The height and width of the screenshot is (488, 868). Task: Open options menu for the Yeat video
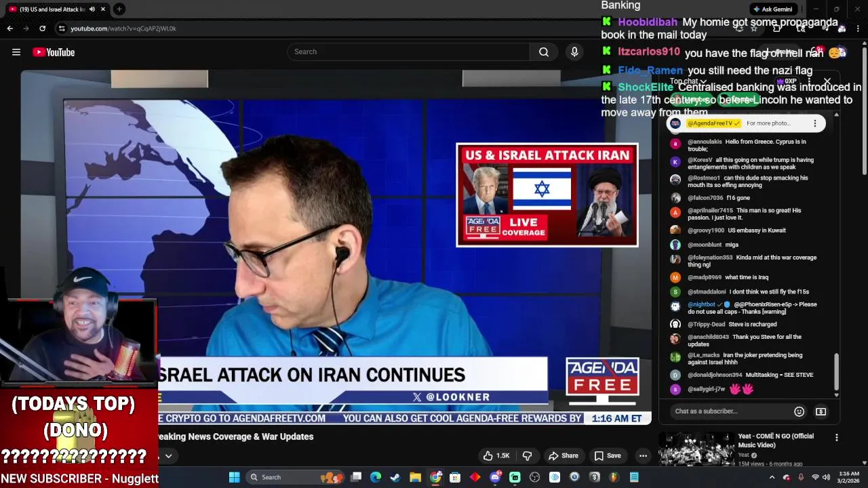coord(836,438)
